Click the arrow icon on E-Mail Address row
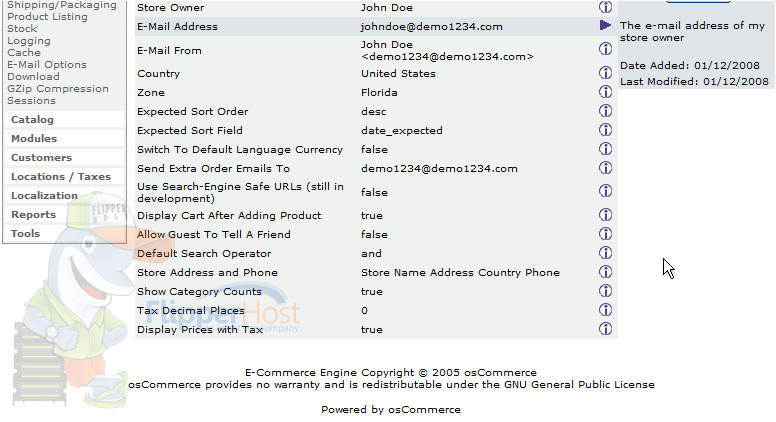This screenshot has width=776, height=422. [605, 25]
